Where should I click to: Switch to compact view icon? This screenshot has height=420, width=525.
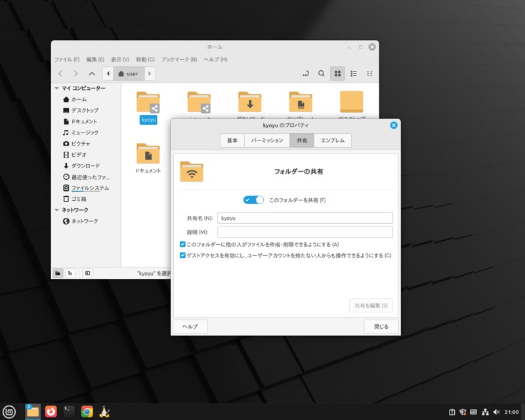[369, 73]
